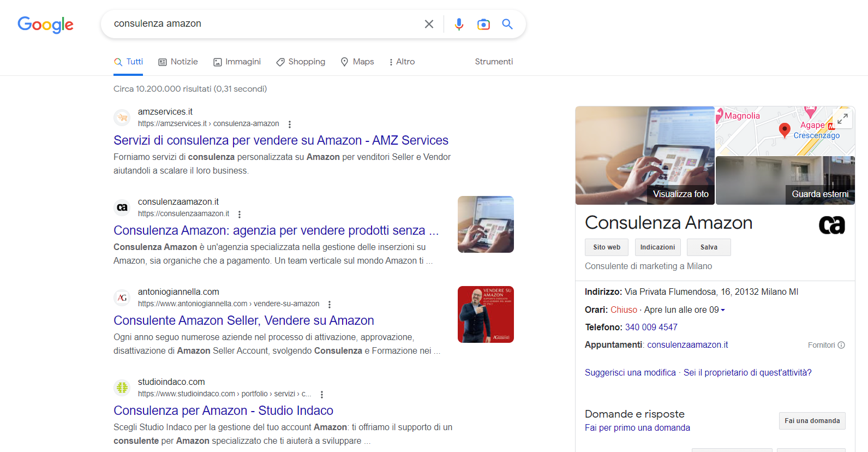Click studioindaco.com favicon
This screenshot has width=868, height=452.
click(122, 388)
